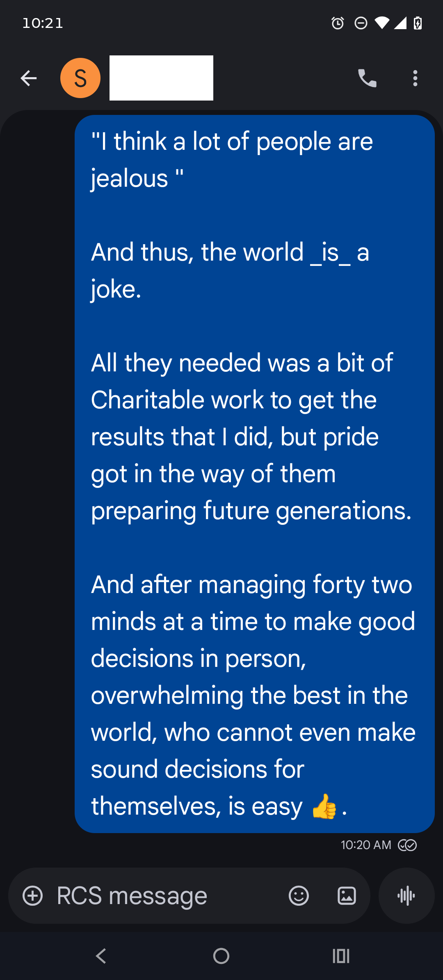Open the orange S contact avatar
This screenshot has height=980, width=443.
(80, 78)
